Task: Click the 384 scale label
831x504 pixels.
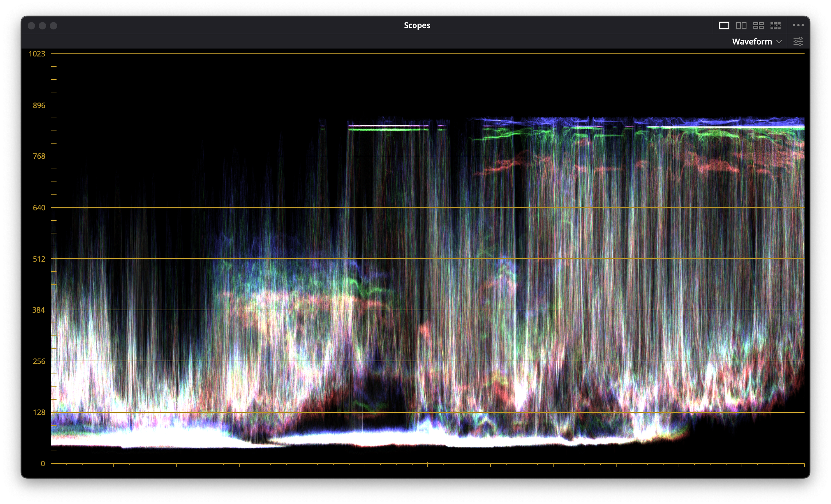Action: click(x=39, y=310)
